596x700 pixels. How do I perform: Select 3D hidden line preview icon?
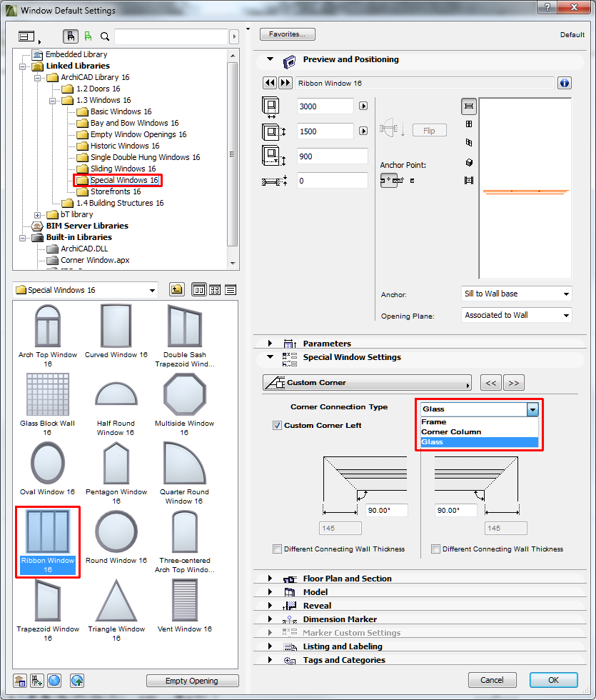tap(469, 143)
